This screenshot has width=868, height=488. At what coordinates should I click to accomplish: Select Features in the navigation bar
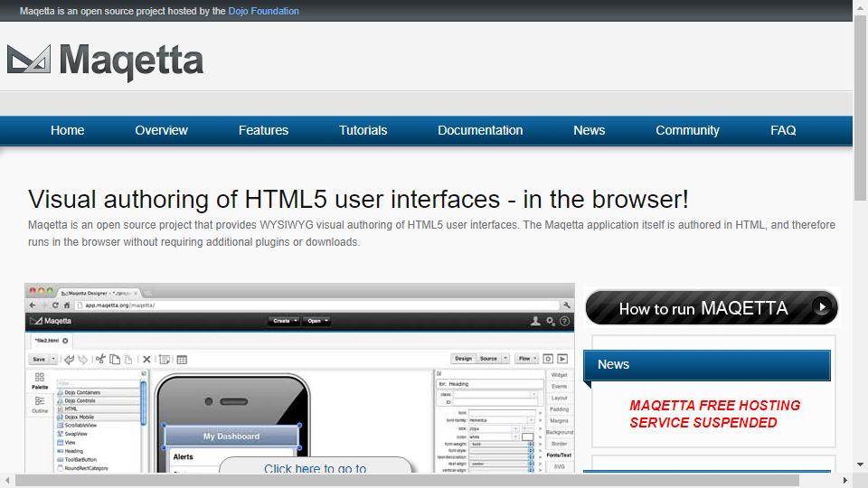263,130
